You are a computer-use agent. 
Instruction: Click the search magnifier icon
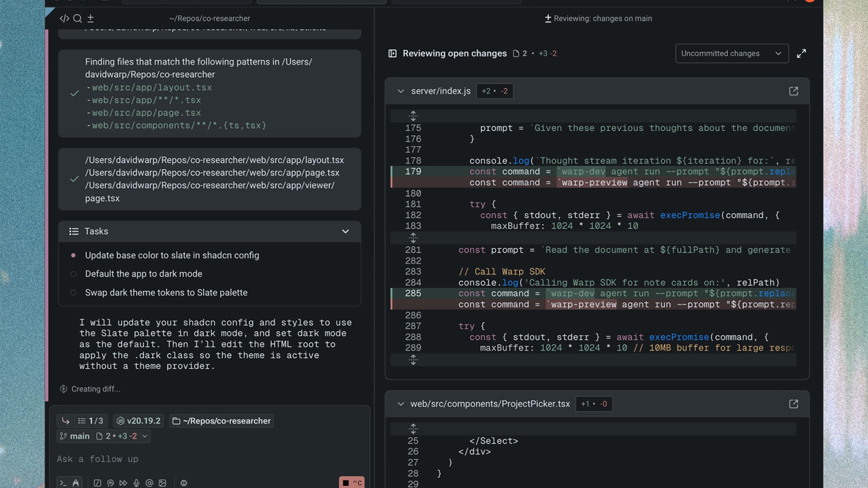click(x=78, y=19)
